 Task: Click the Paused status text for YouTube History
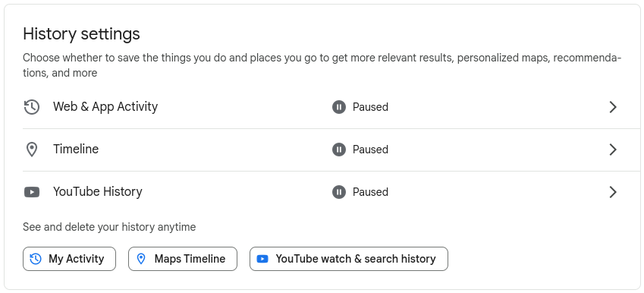370,192
